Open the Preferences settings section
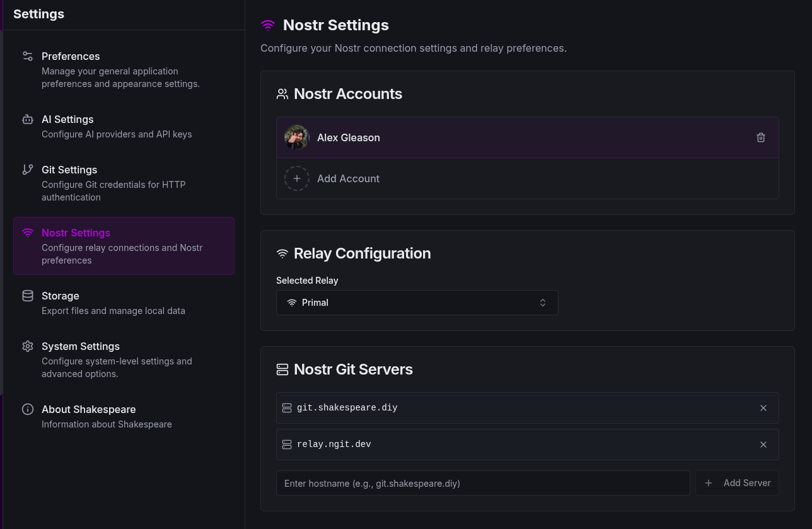The image size is (812, 529). point(71,57)
